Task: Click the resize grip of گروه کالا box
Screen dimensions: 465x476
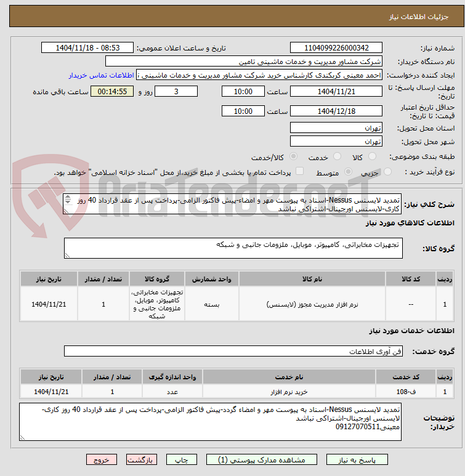Action: pos(67,256)
